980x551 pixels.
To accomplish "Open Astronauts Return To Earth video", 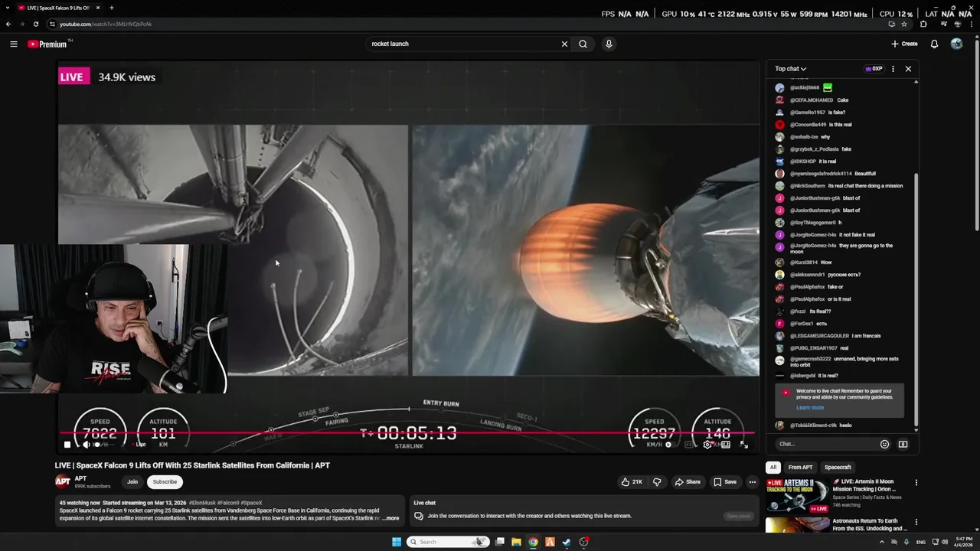I will click(x=869, y=525).
